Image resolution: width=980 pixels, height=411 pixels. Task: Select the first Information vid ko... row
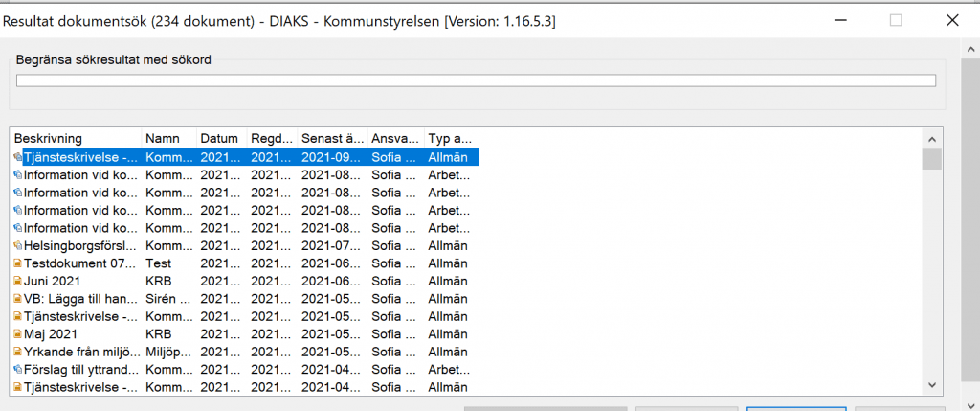pos(245,175)
